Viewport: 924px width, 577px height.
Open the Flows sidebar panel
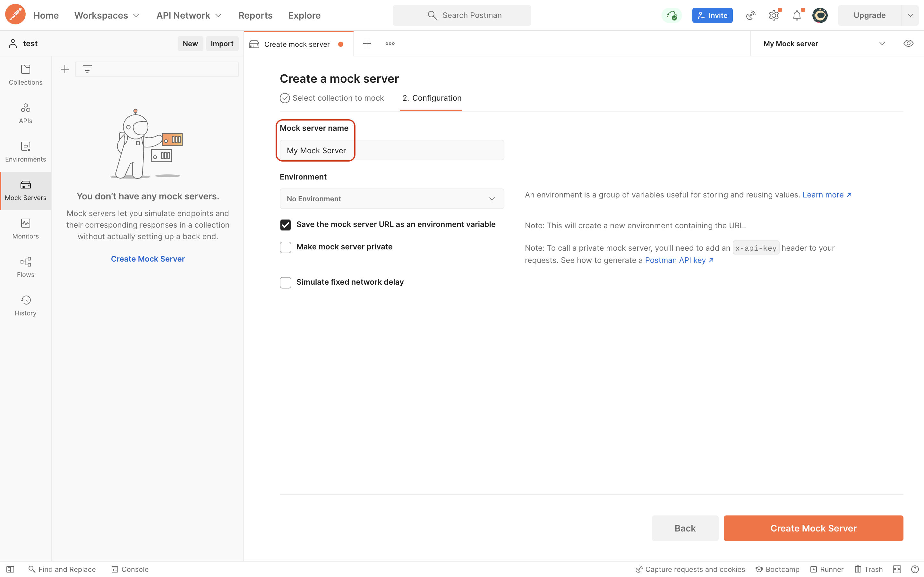pyautogui.click(x=26, y=267)
